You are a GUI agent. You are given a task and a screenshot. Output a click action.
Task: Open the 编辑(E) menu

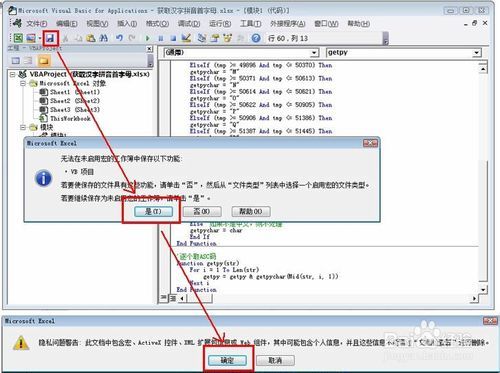click(67, 24)
